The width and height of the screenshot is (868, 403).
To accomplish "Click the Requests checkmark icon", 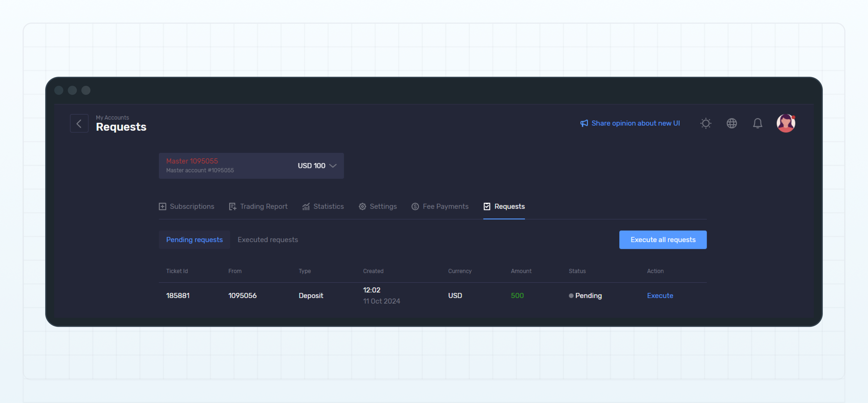I will pos(487,206).
